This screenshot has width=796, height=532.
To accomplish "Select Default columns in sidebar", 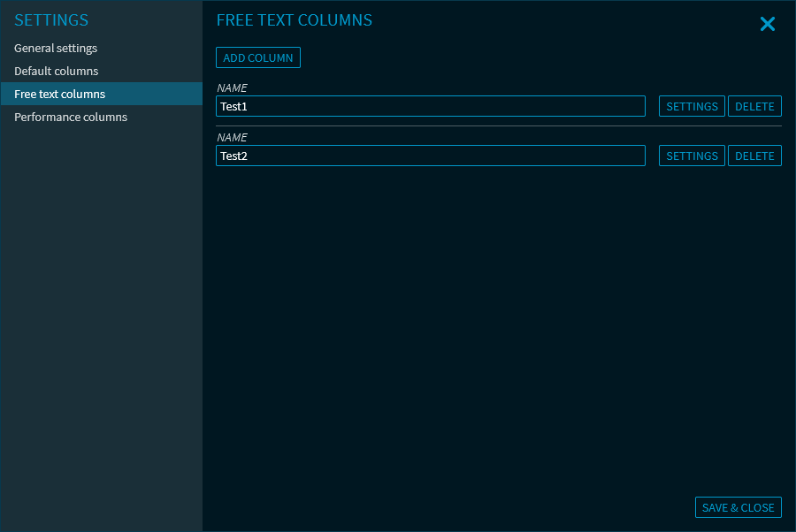I will pyautogui.click(x=57, y=71).
